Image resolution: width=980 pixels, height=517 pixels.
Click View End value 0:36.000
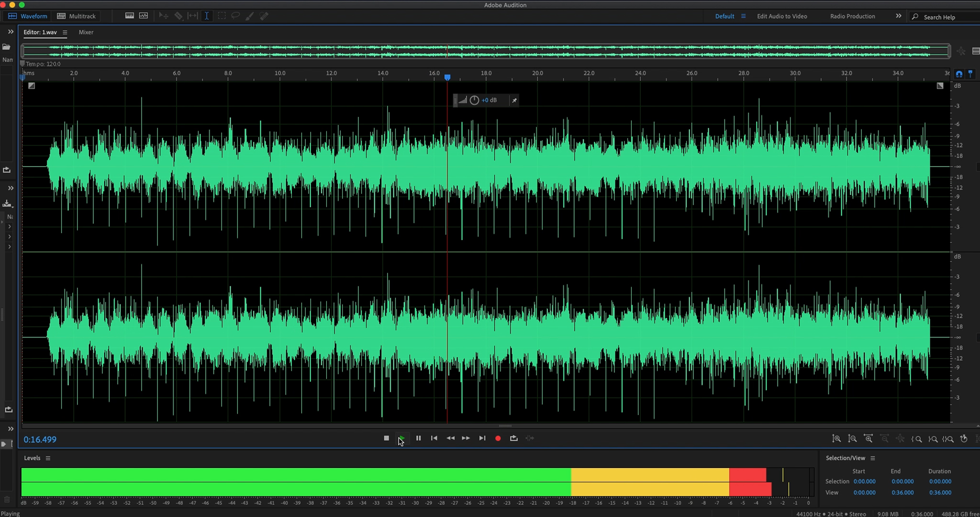(x=902, y=493)
